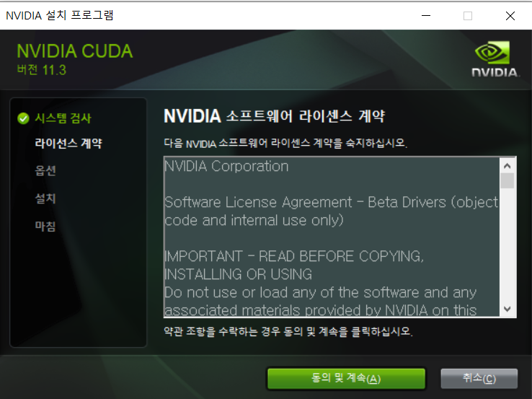Click the green check icon beside 시스템 검사
532x399 pixels.
(x=23, y=118)
